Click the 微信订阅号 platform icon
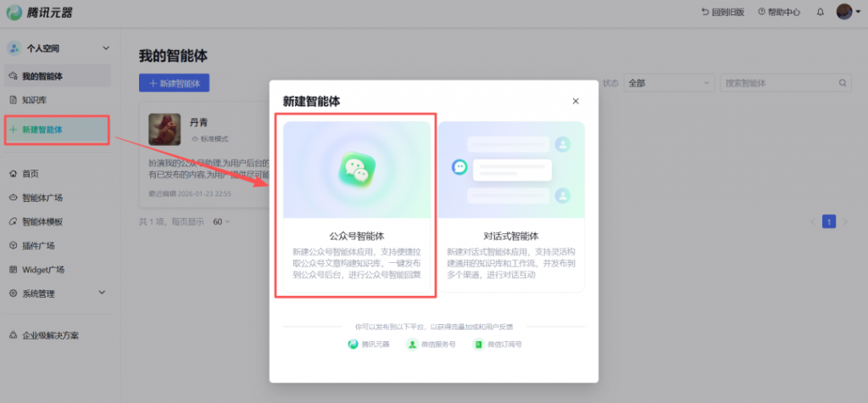Screen dimensions: 868x403 tap(478, 344)
